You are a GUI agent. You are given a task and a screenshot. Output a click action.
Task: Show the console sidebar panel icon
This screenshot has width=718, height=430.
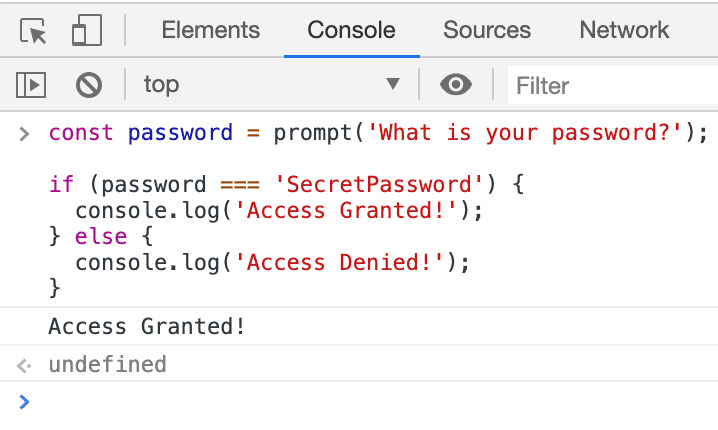31,85
